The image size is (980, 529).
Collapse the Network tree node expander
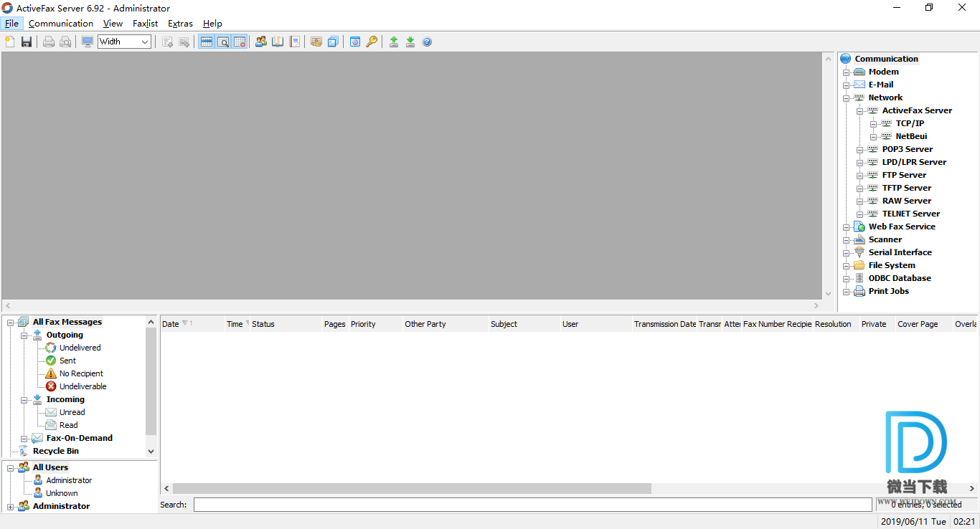[847, 97]
